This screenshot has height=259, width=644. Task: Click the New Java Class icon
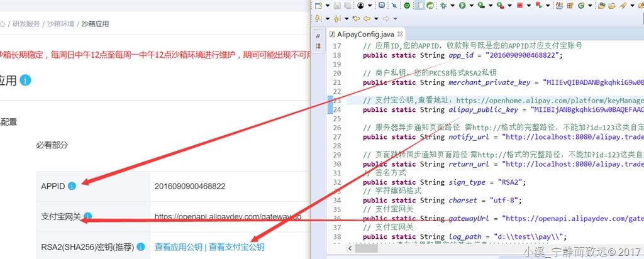[580, 5]
